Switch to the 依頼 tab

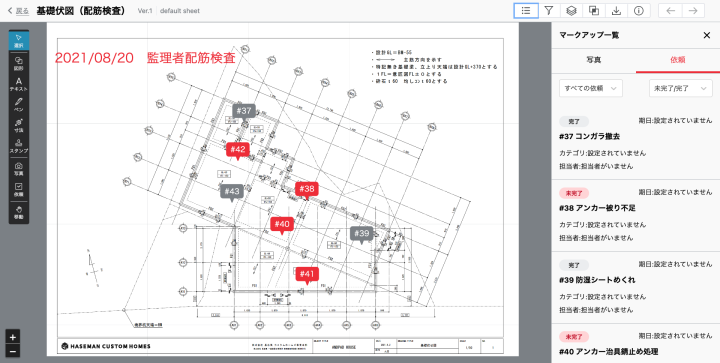[678, 60]
